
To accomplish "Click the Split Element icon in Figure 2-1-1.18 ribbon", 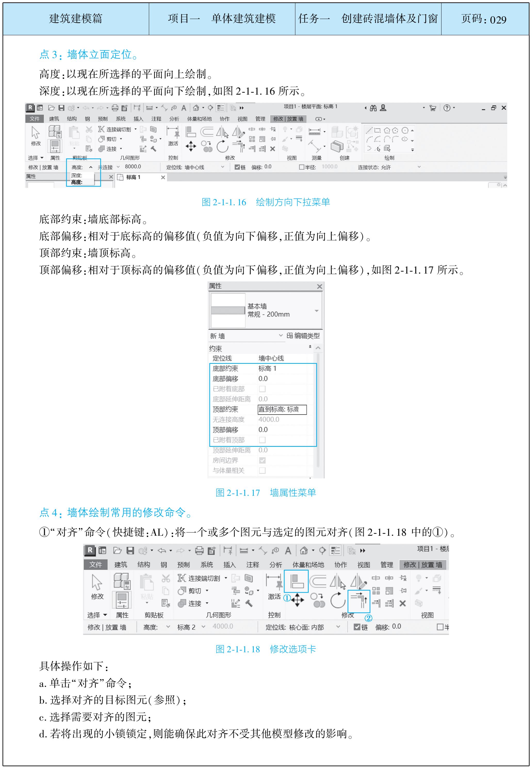I will (376, 578).
